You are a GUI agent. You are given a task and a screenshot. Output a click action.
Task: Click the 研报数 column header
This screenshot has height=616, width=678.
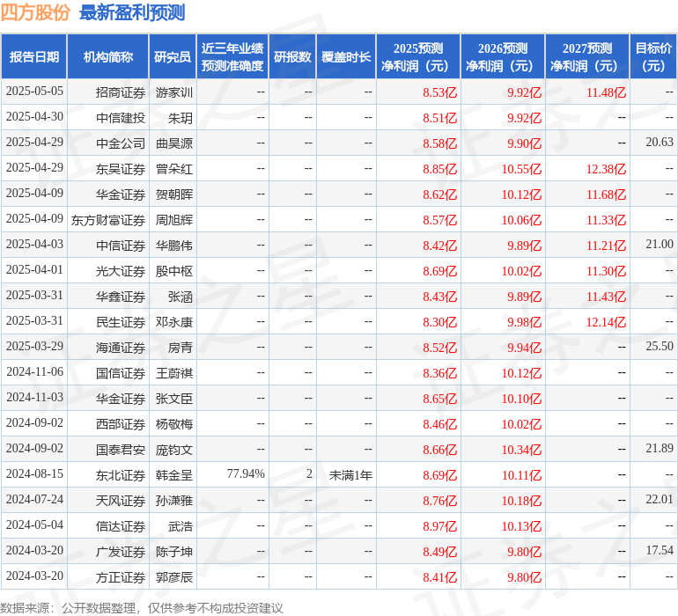coord(292,57)
